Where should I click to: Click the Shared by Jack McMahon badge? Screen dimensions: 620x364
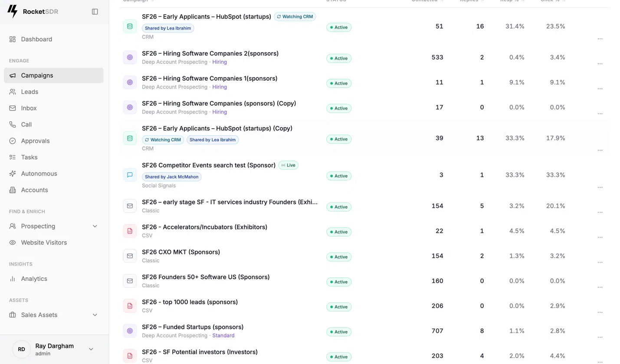pyautogui.click(x=172, y=177)
